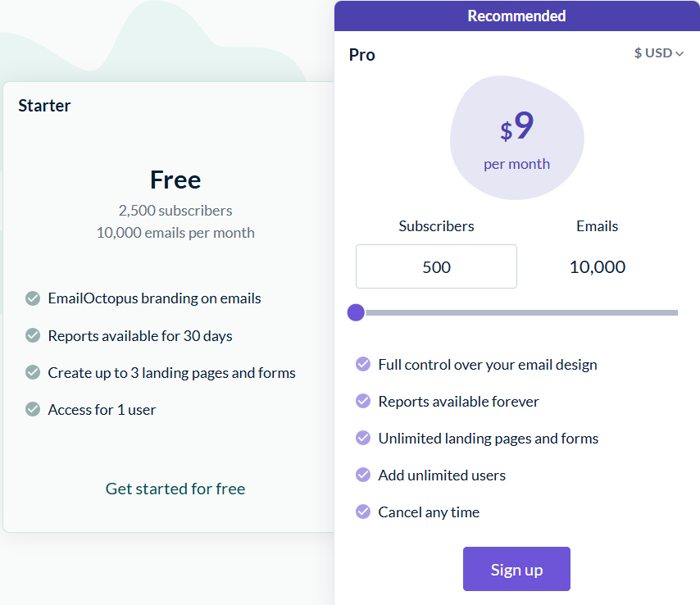Select the Starter plan heading
700x605 pixels.
tap(44, 105)
